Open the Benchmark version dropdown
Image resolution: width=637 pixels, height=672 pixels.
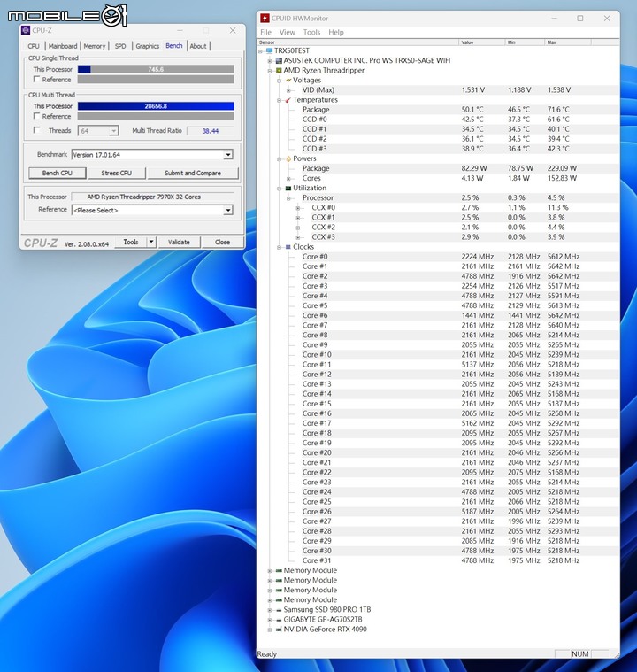[x=228, y=155]
